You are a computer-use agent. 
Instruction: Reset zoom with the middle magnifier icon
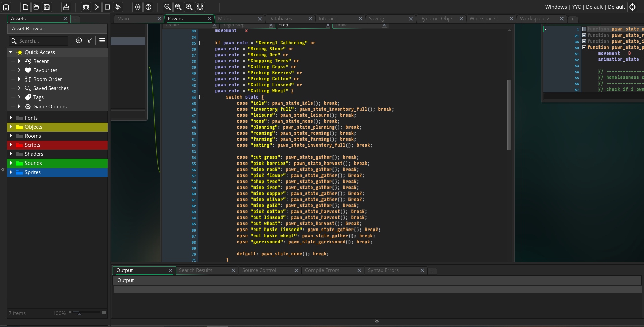pyautogui.click(x=178, y=7)
